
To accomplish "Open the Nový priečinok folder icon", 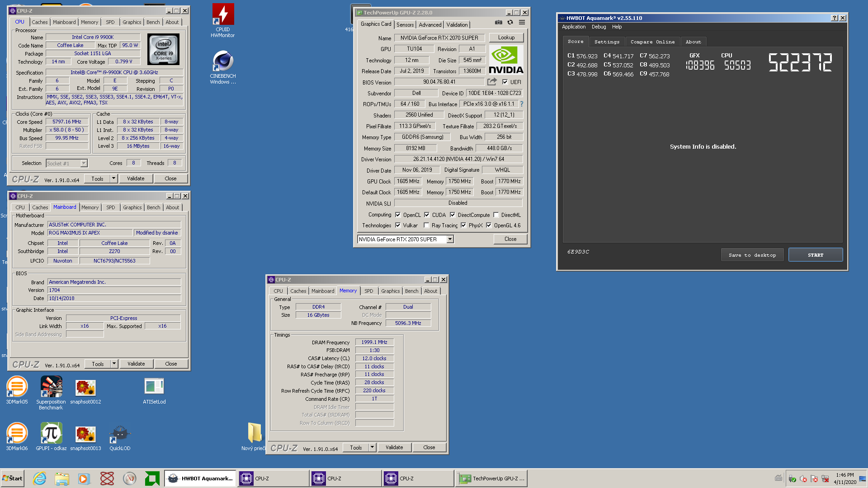I will pyautogui.click(x=254, y=436).
